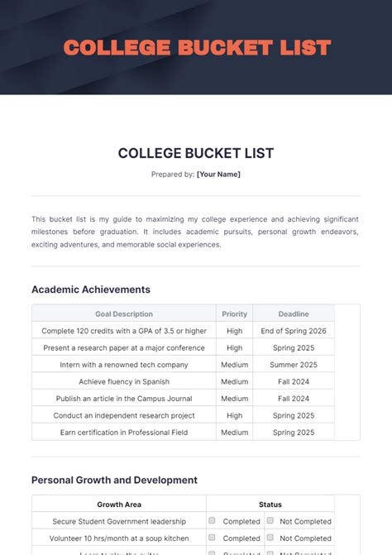
Task: Click the Growth Area column header
Action: [119, 505]
